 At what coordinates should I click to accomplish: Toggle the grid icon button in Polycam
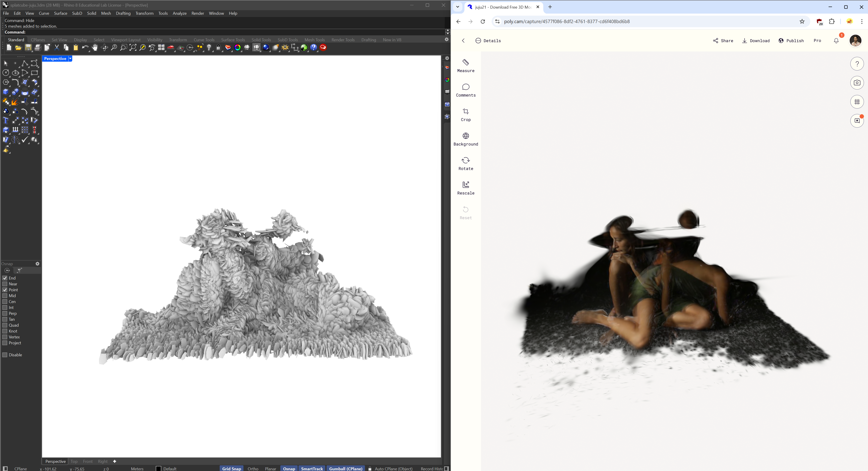(857, 102)
